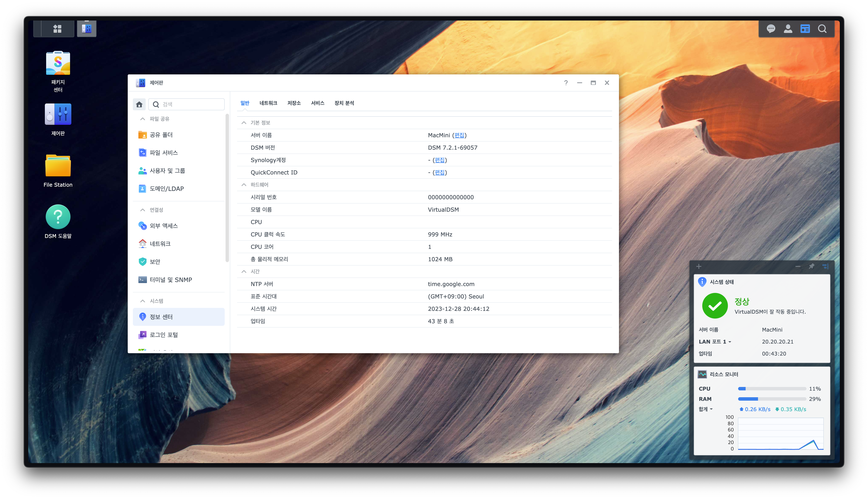Open 네트워크 in sidebar

[179, 244]
